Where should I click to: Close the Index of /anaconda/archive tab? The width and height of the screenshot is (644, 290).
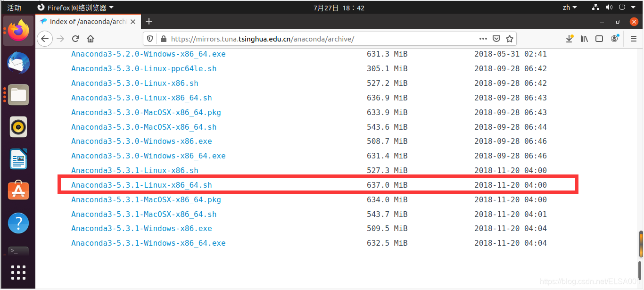click(x=133, y=22)
